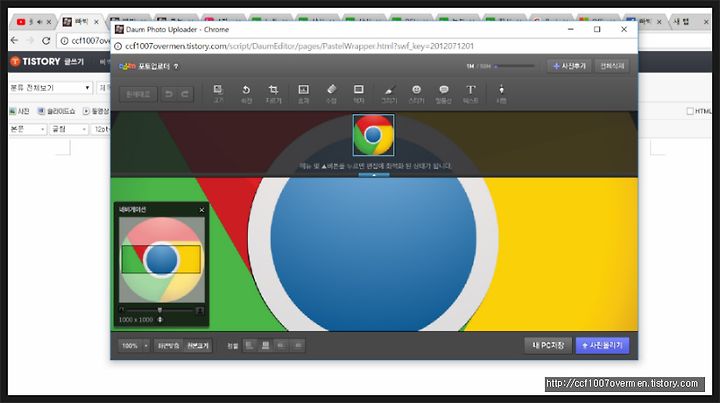Click the slideshow insert button

click(x=56, y=111)
